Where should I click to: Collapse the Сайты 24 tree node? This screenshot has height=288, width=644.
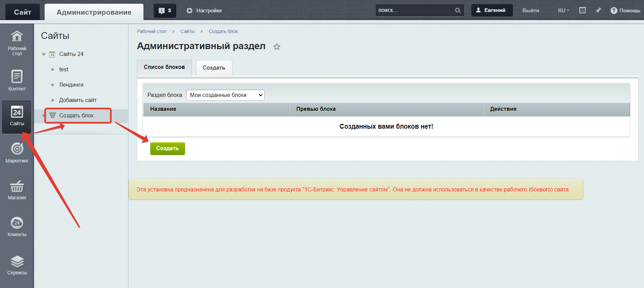44,54
